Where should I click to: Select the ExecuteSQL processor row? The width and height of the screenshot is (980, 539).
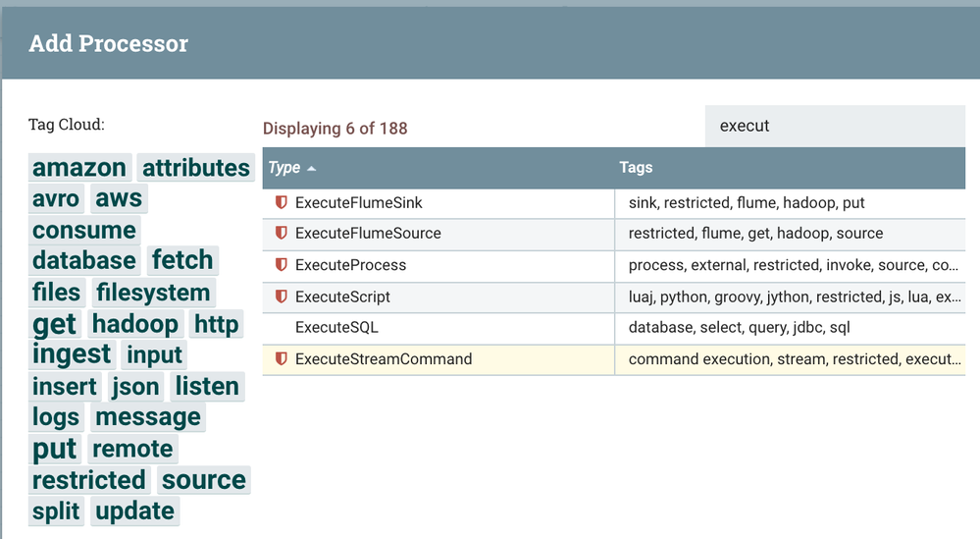(x=336, y=328)
